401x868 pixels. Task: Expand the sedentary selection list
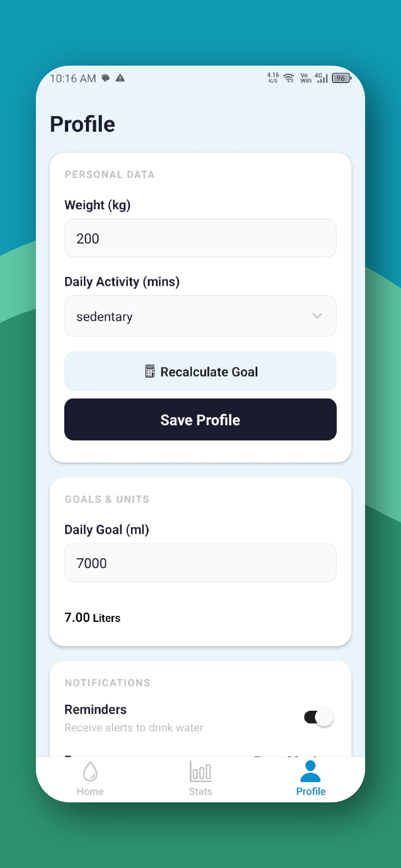pos(200,316)
